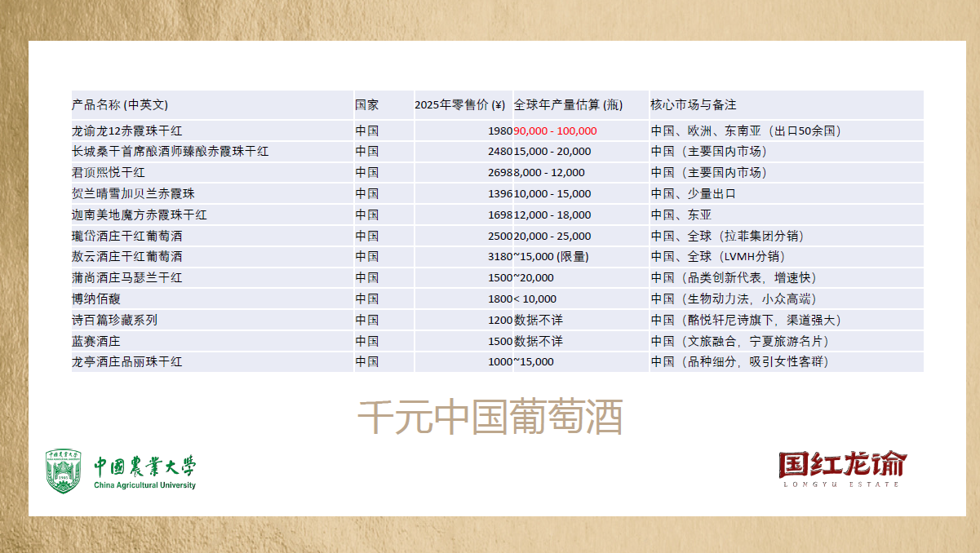Click the output value < 10,000
The height and width of the screenshot is (553, 980).
535,299
